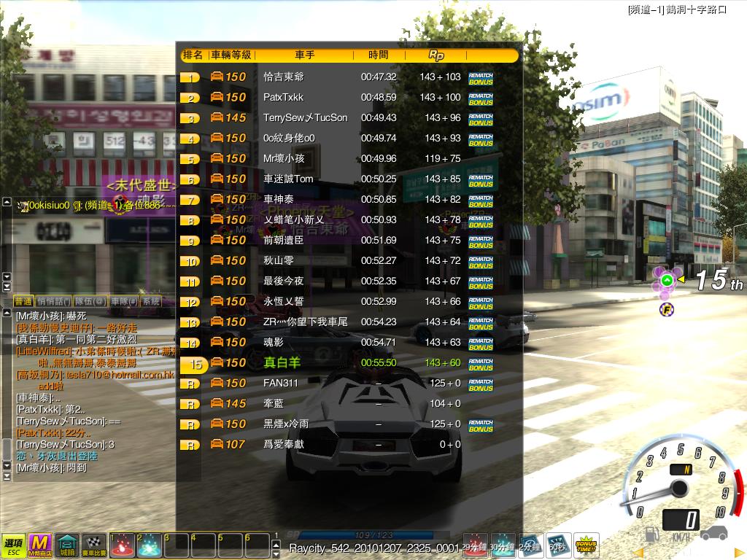Open the 選項 ESC options button
This screenshot has height=560, width=747.
(x=13, y=546)
